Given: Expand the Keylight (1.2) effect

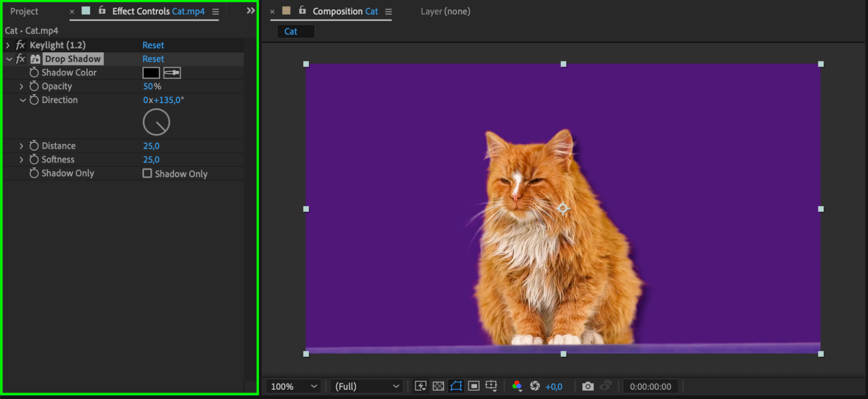Looking at the screenshot, I should (x=8, y=45).
